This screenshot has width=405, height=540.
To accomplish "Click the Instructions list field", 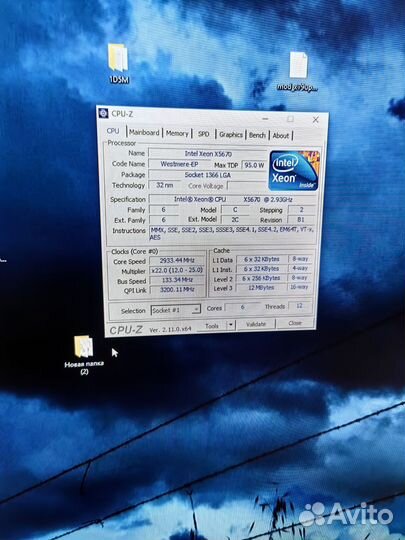I will coord(232,233).
